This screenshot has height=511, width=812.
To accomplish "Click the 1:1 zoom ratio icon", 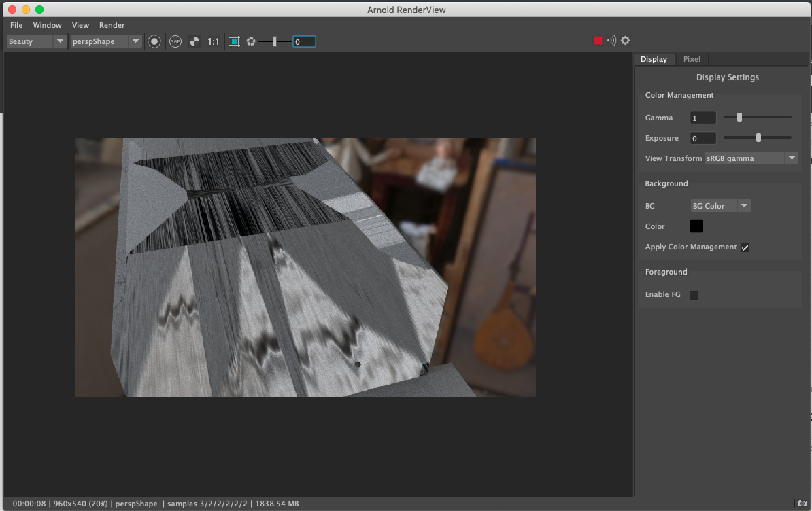I will tap(213, 41).
